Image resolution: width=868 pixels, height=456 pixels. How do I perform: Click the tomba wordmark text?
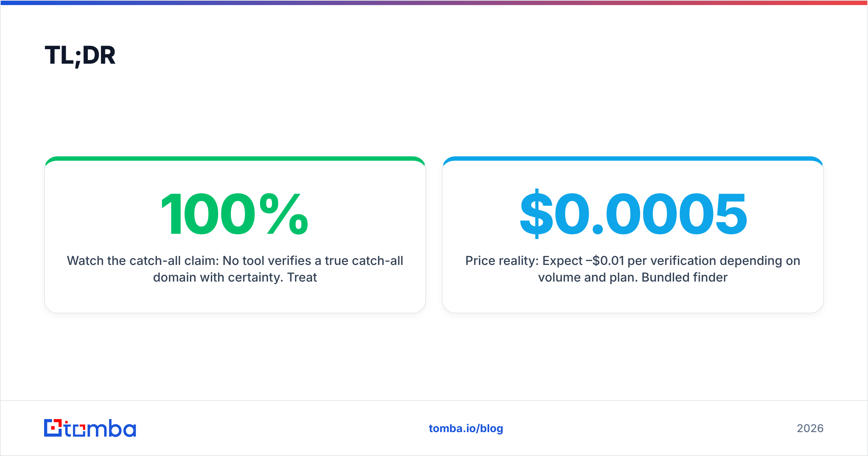100,428
